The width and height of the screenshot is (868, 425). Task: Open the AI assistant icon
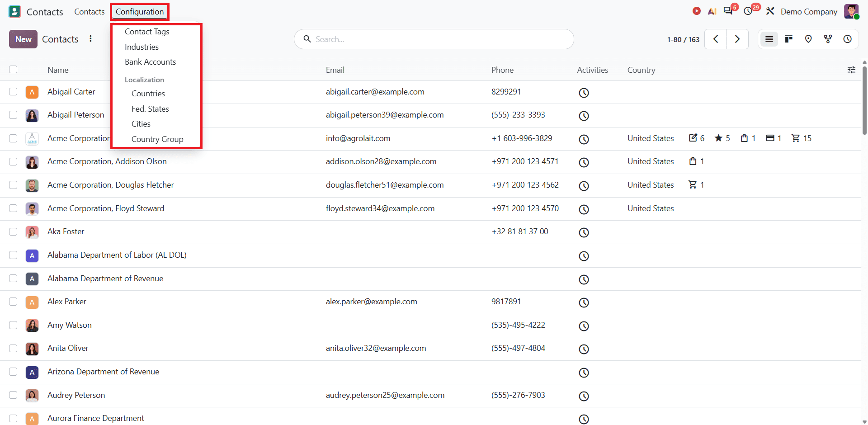click(712, 11)
